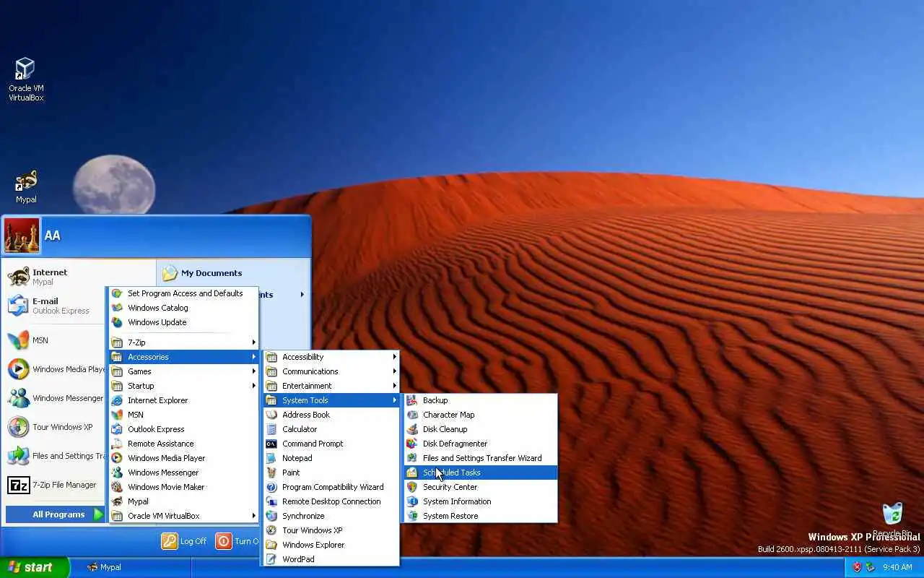
Task: Click the Windows Update icon
Action: point(117,322)
